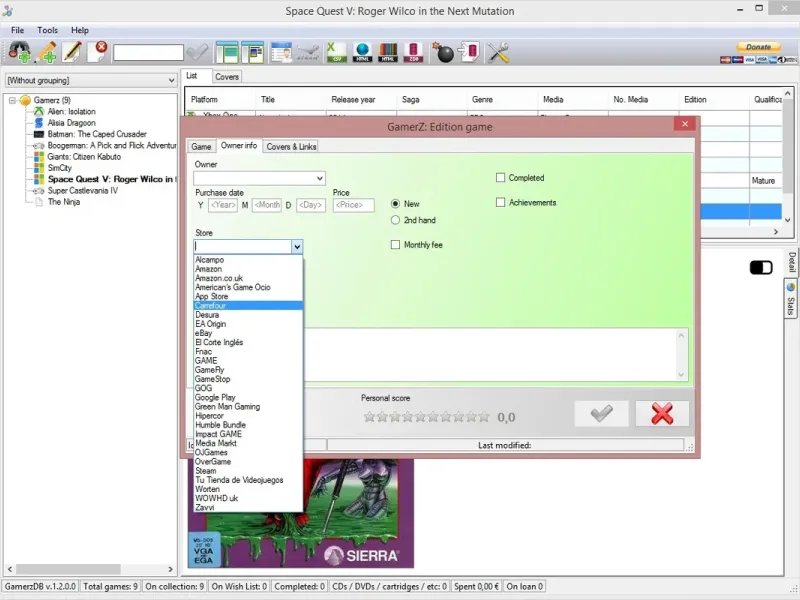Click the Price input field
The width and height of the screenshot is (800, 600).
[353, 205]
